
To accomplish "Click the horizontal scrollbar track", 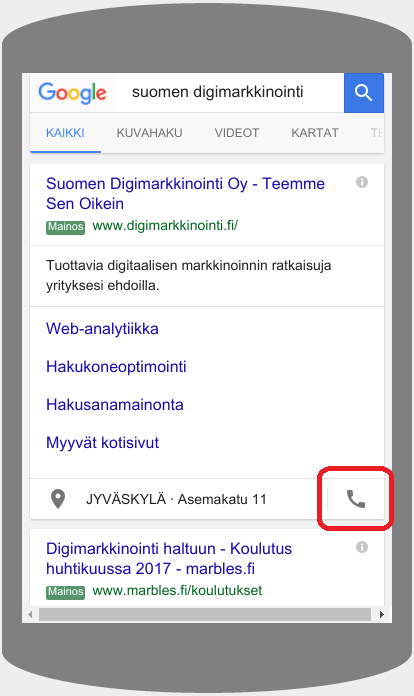I will (x=205, y=615).
